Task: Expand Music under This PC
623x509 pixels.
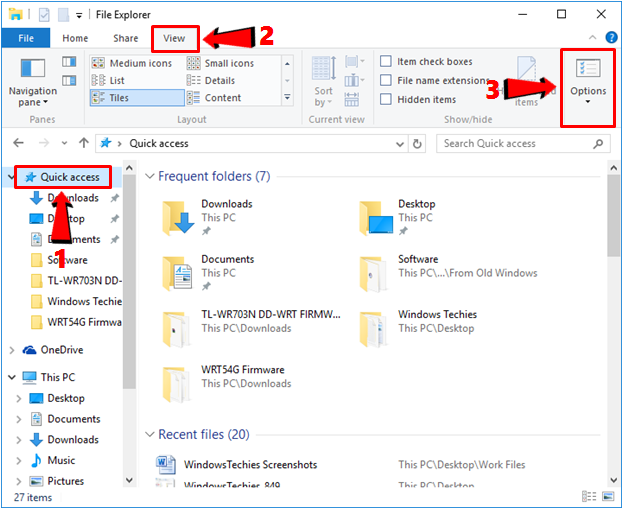Action: coord(18,461)
